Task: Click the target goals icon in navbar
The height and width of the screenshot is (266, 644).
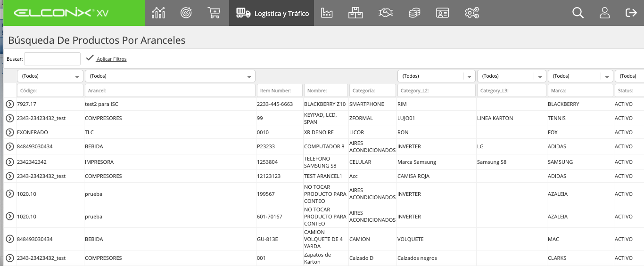Action: point(186,13)
